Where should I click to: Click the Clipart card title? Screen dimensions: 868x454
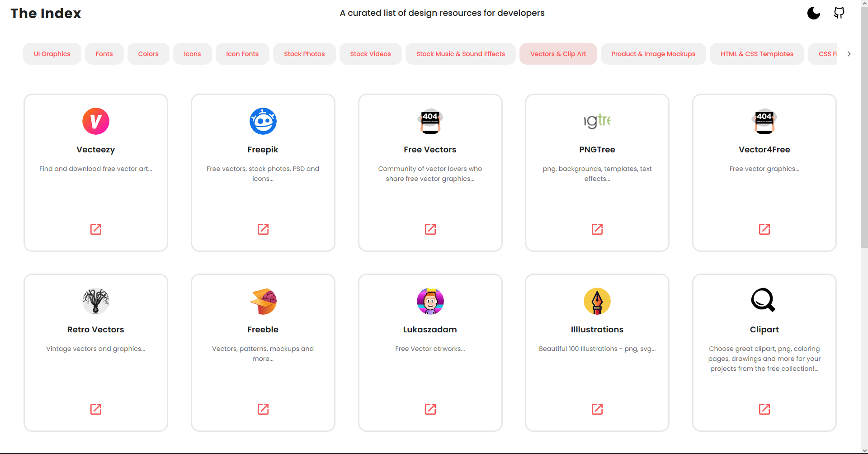[x=764, y=330]
